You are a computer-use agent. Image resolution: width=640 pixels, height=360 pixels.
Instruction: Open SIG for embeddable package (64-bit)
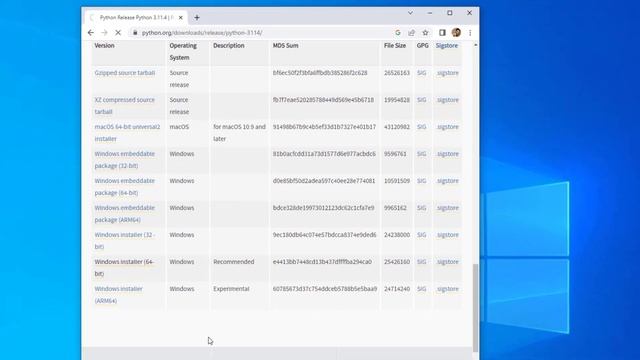click(422, 181)
